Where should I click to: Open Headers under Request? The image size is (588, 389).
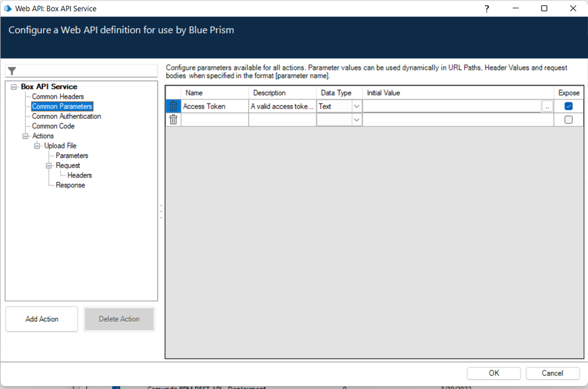tap(79, 175)
